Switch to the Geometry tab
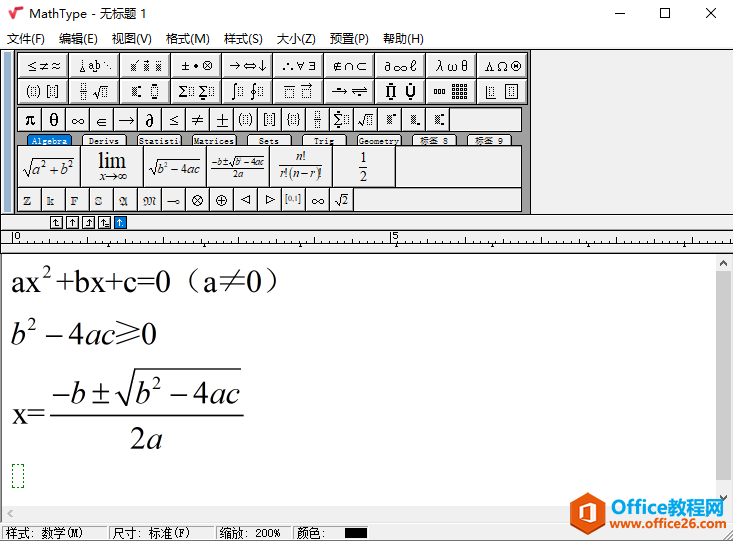This screenshot has width=733, height=541. tap(379, 140)
